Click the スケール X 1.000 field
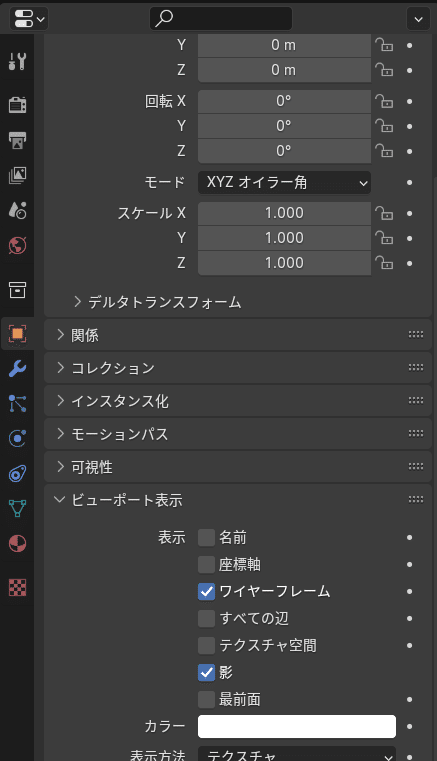Viewport: 437px width, 761px height. click(285, 213)
